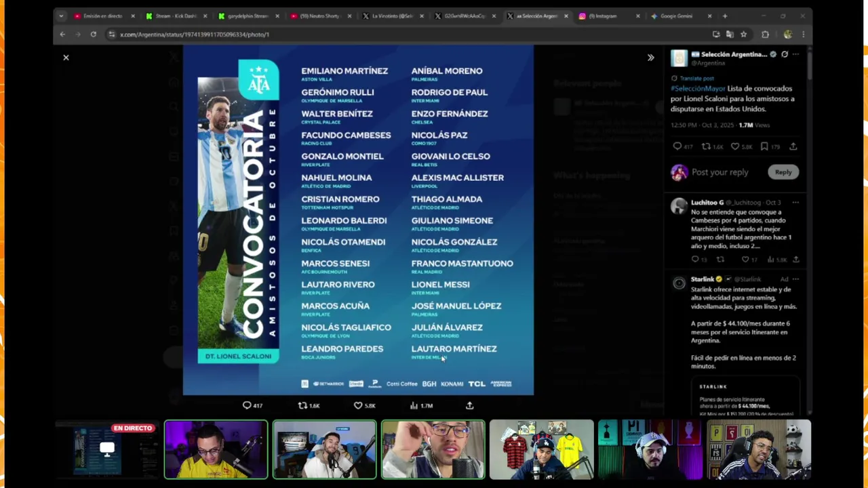Click into the Post your reply field
This screenshot has height=488, width=868.
720,172
